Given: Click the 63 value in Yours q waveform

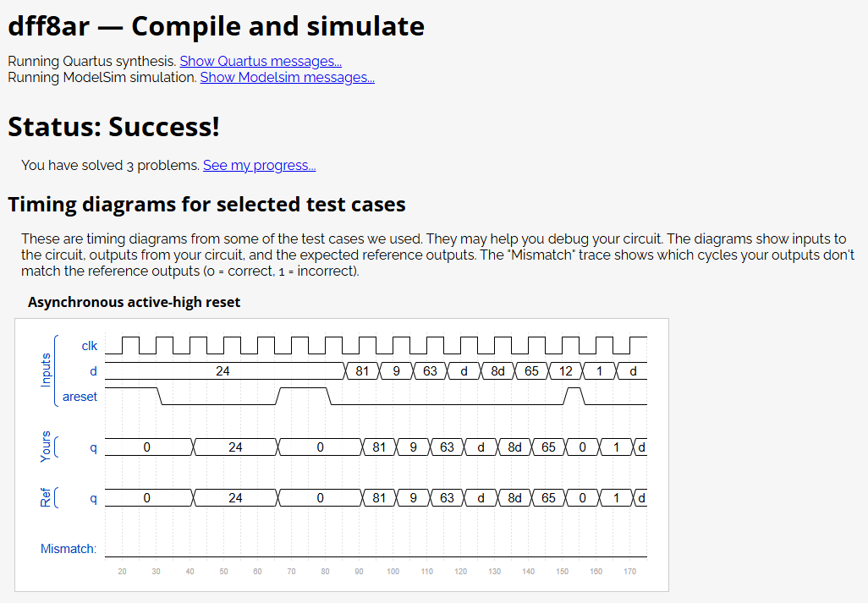Looking at the screenshot, I should point(447,447).
